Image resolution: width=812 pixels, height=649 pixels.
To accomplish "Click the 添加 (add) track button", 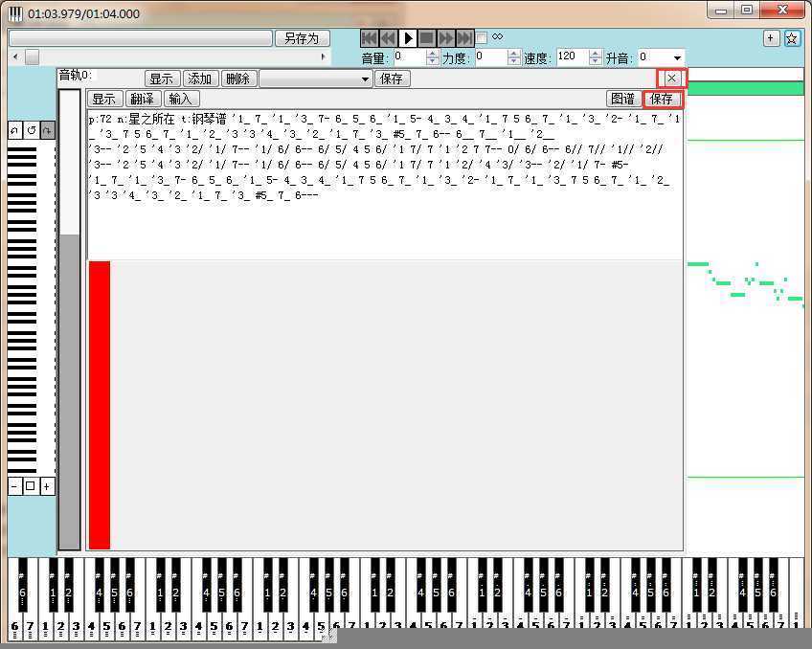I will click(200, 78).
